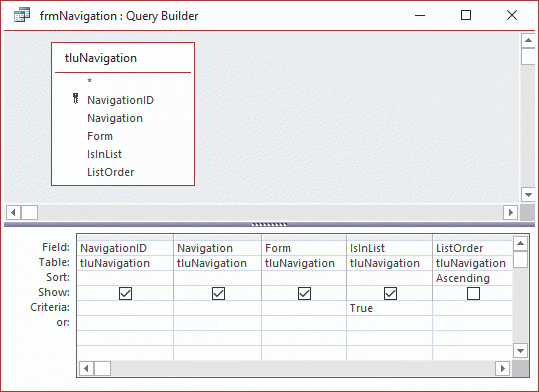Click the Form Field cell in grid
This screenshot has width=539, height=392.
pos(304,248)
